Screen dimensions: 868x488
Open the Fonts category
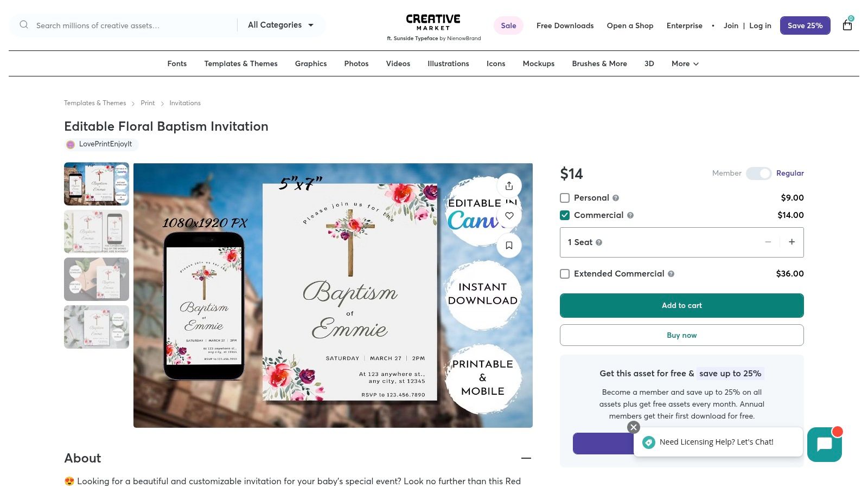pyautogui.click(x=177, y=64)
